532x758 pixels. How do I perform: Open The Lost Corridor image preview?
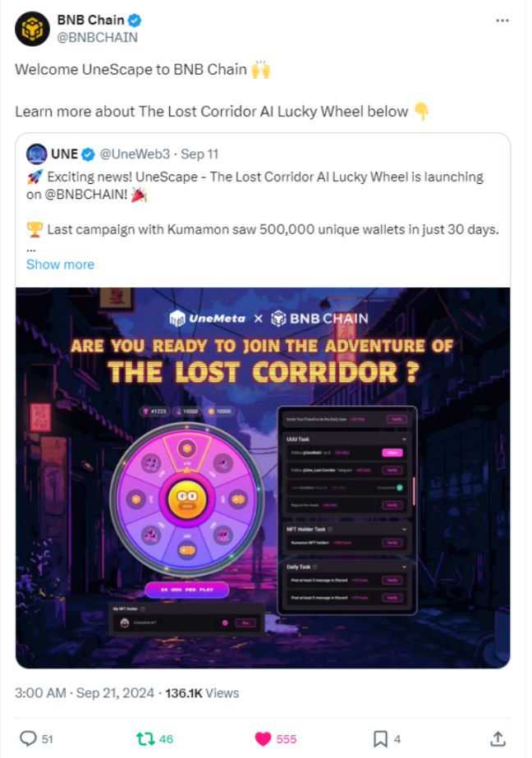point(263,477)
